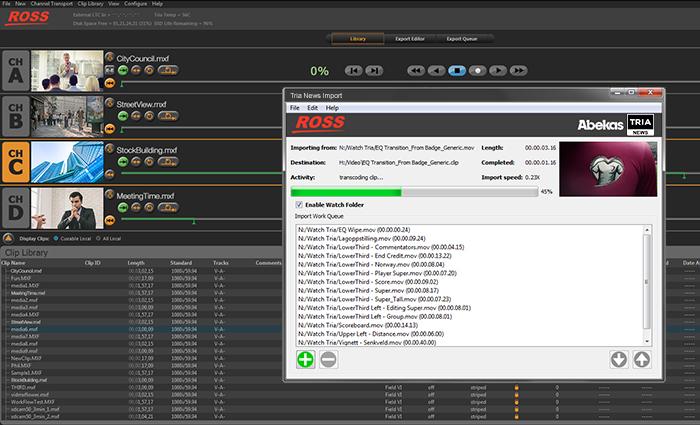
Task: Uncheck the Enable Watch Folder checkbox
Action: pos(297,204)
